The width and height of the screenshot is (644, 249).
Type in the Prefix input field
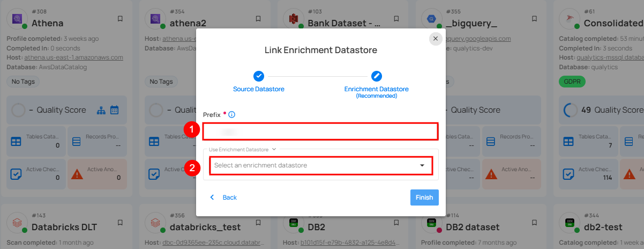(x=320, y=131)
